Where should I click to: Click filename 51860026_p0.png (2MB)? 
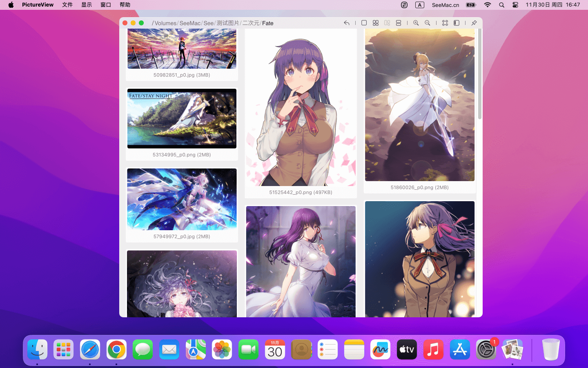coord(419,188)
